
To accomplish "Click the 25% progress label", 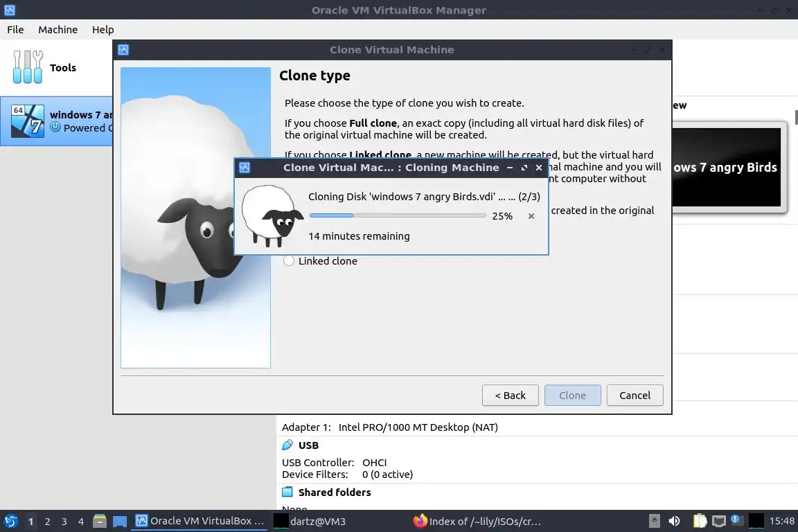I will coord(502,216).
